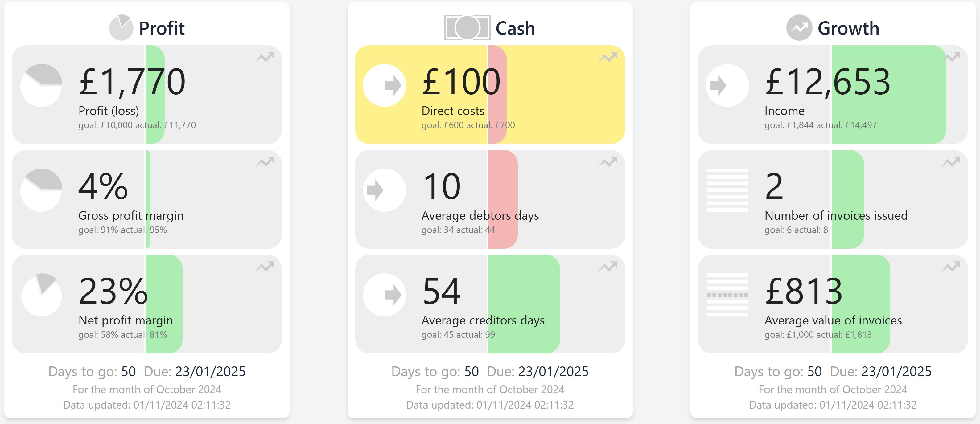This screenshot has width=980, height=424.
Task: Click the trend arrow icon on Profit (loss) card
Action: (265, 57)
